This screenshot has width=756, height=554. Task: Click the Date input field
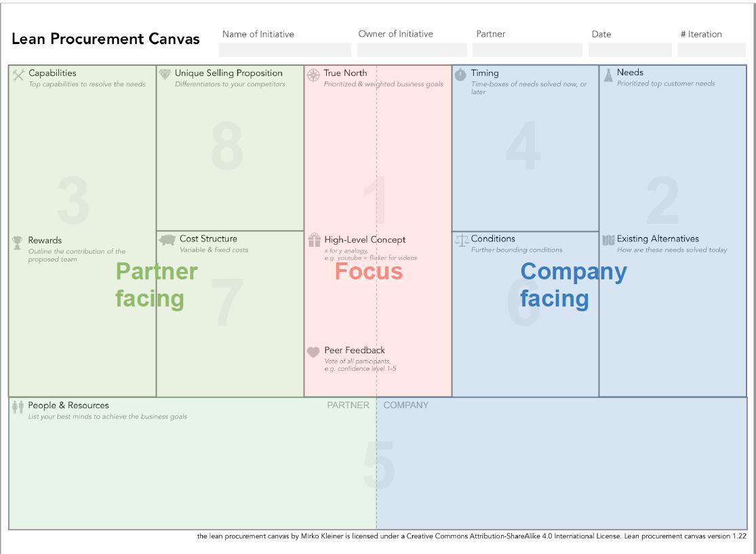pyautogui.click(x=630, y=50)
